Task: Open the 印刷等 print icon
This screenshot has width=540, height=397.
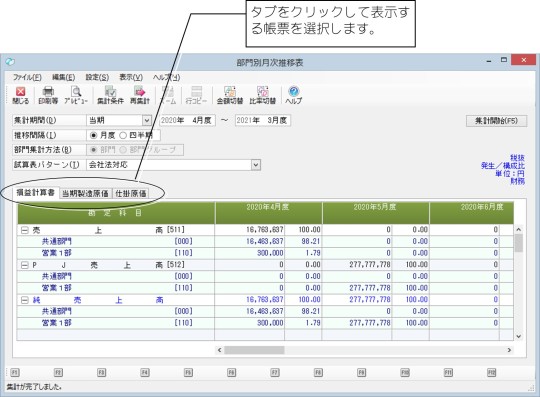Action: pos(48,95)
